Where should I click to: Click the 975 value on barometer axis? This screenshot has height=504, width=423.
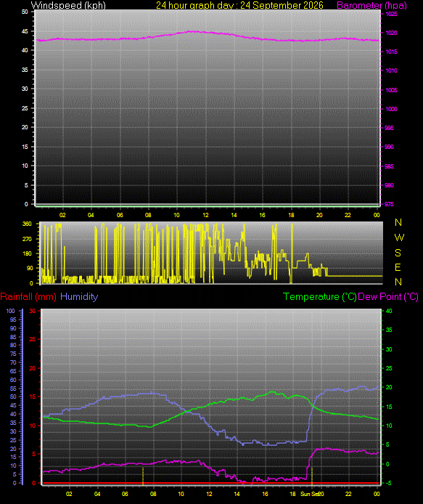(389, 204)
